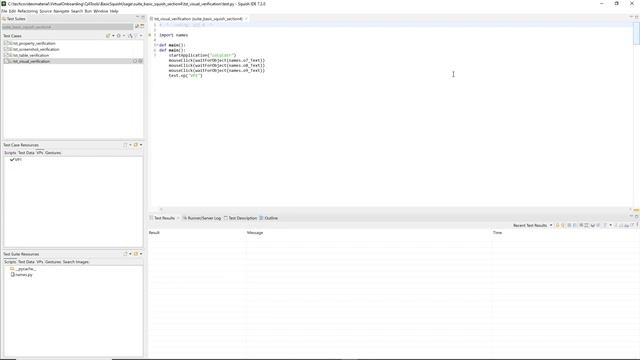Switch to VPs tab in Test Suite Resources

point(40,262)
